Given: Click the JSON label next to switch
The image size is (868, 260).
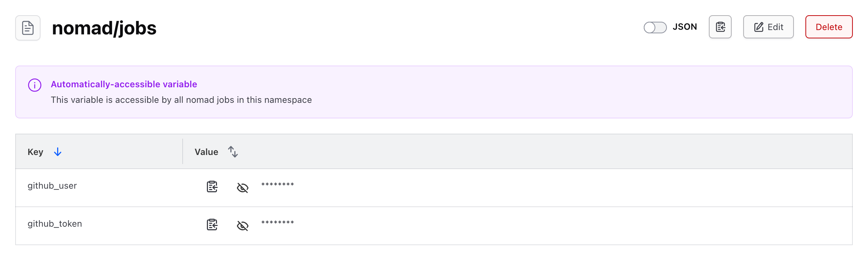Looking at the screenshot, I should (685, 27).
